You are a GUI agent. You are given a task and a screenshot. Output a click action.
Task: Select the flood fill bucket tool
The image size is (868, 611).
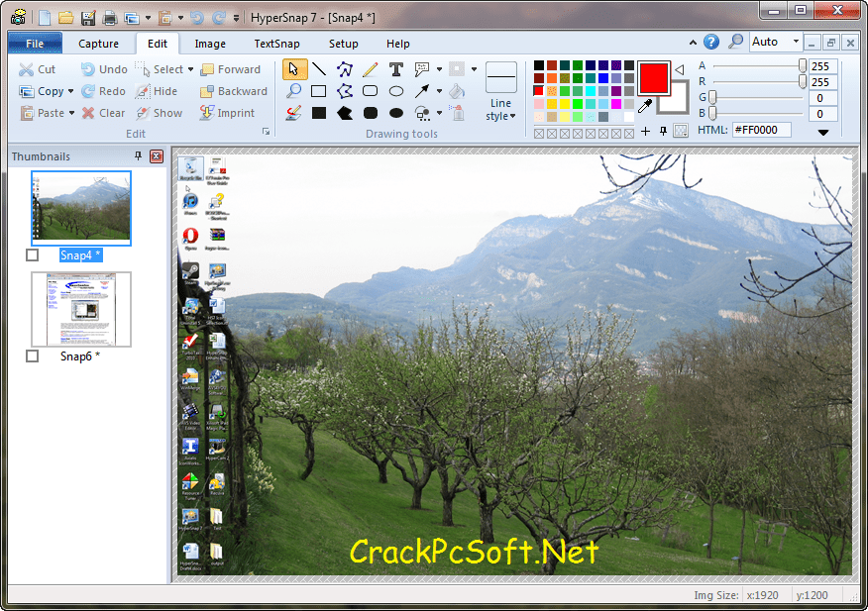456,91
